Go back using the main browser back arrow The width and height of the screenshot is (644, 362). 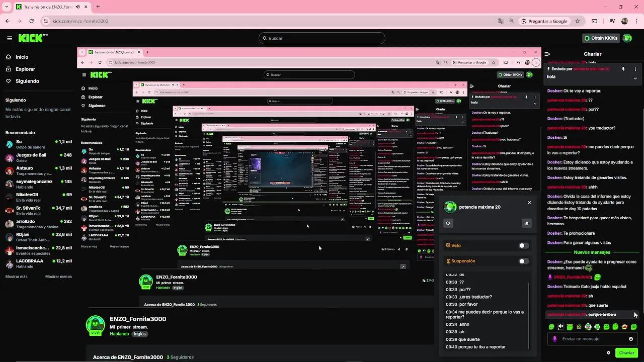click(8, 21)
